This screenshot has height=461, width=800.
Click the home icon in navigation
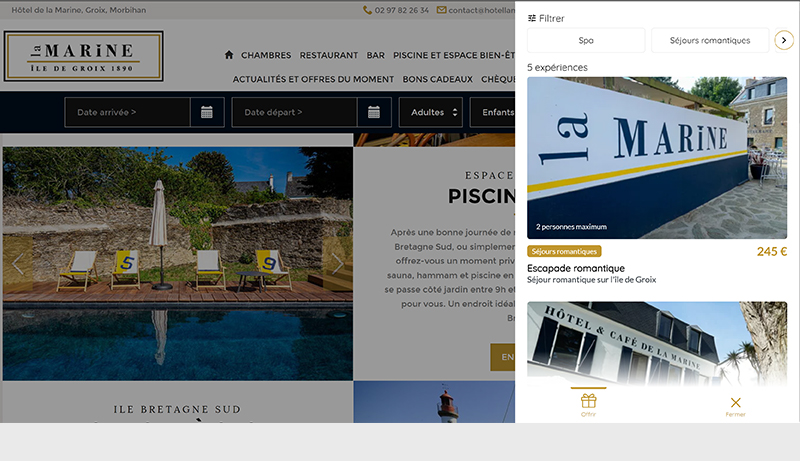click(229, 55)
